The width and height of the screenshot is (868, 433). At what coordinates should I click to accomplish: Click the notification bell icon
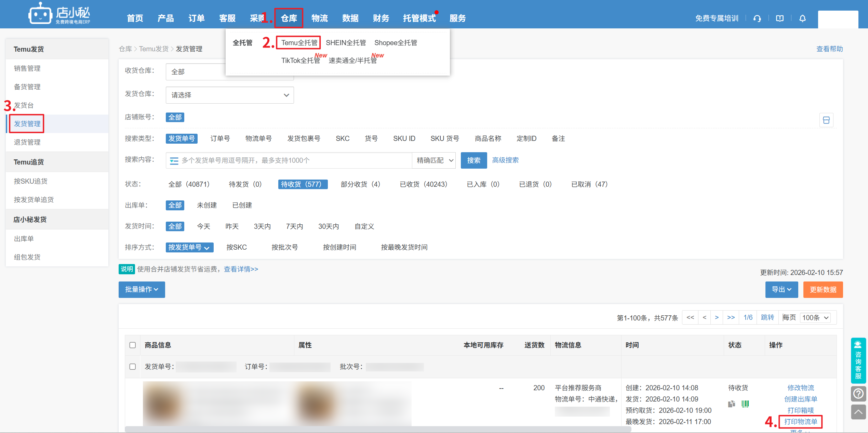tap(802, 18)
